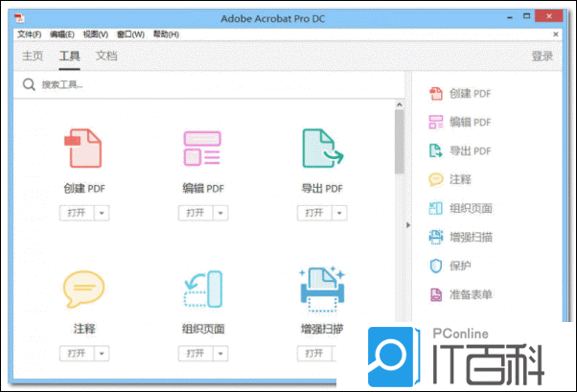
Task: Open dropdown arrow next to 导出 PDF 打开
Action: click(x=339, y=213)
